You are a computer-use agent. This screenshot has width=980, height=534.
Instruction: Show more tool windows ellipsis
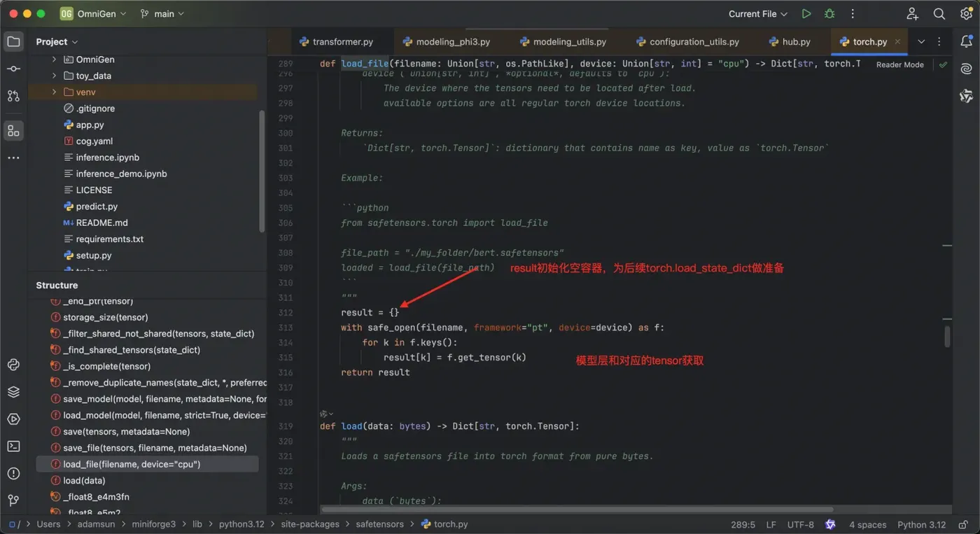click(x=13, y=158)
